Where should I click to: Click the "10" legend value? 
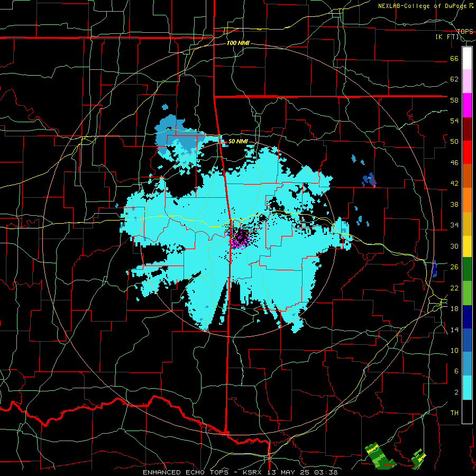[454, 350]
